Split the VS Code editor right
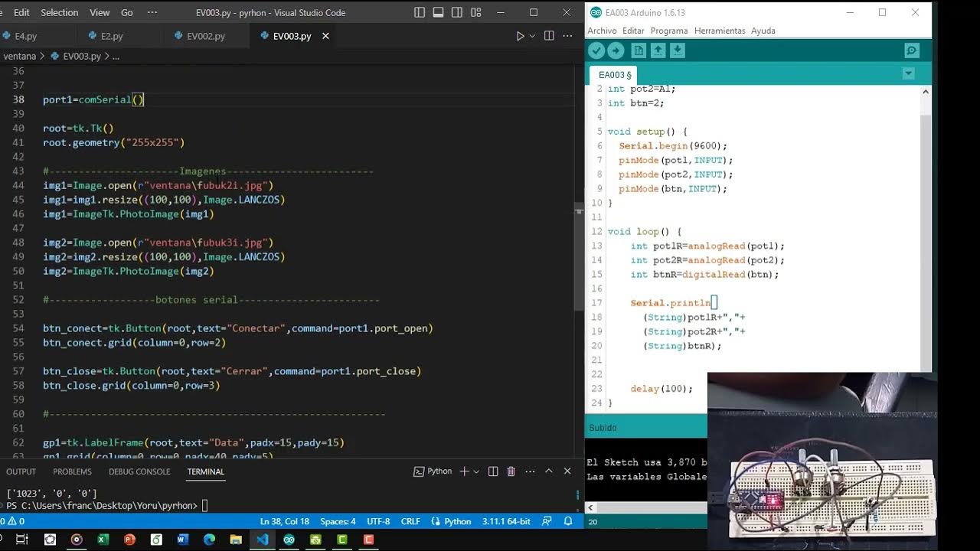This screenshot has width=980, height=551. tap(549, 36)
